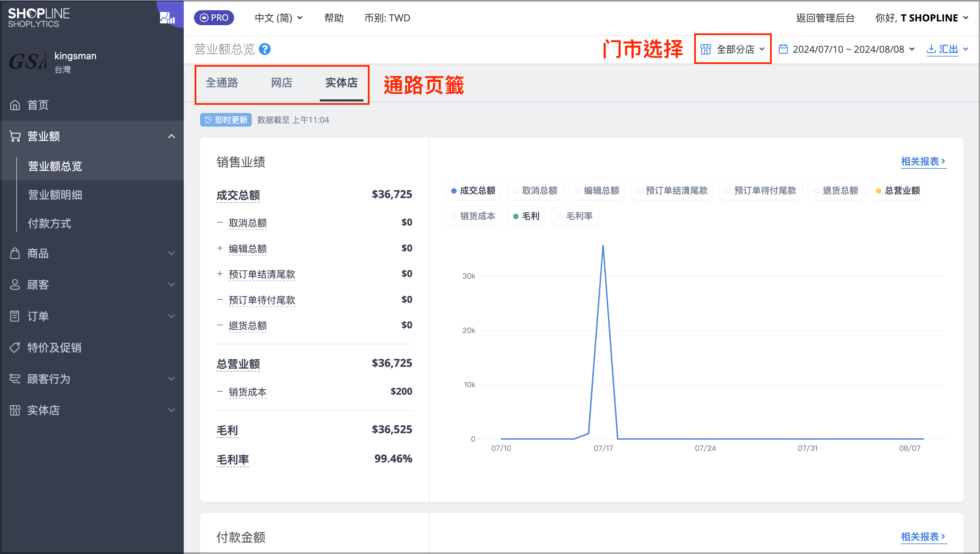Screen dimensions: 980x554
Task: Switch to the 全通路 channel tab
Action: coord(222,83)
